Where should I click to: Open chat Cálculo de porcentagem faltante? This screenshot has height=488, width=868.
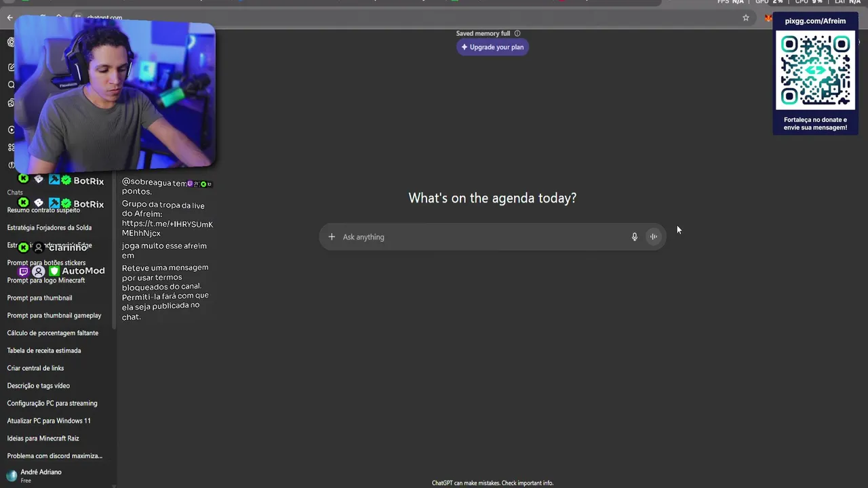(53, 333)
